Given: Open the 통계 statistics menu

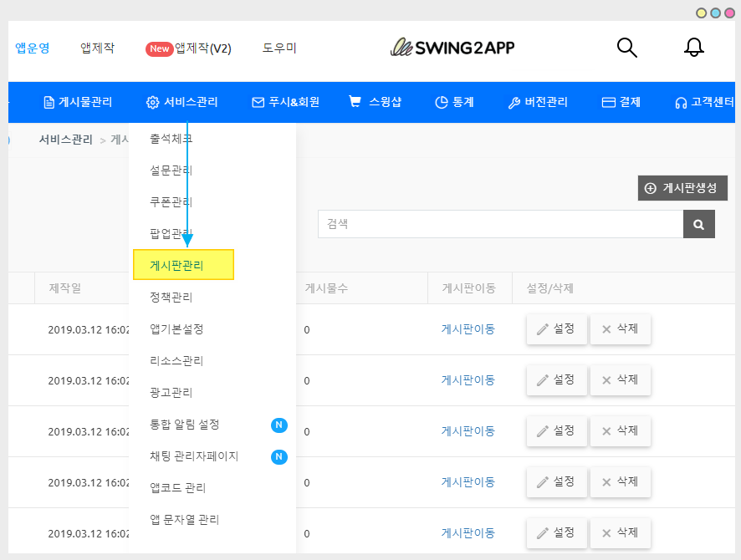Looking at the screenshot, I should click(454, 103).
